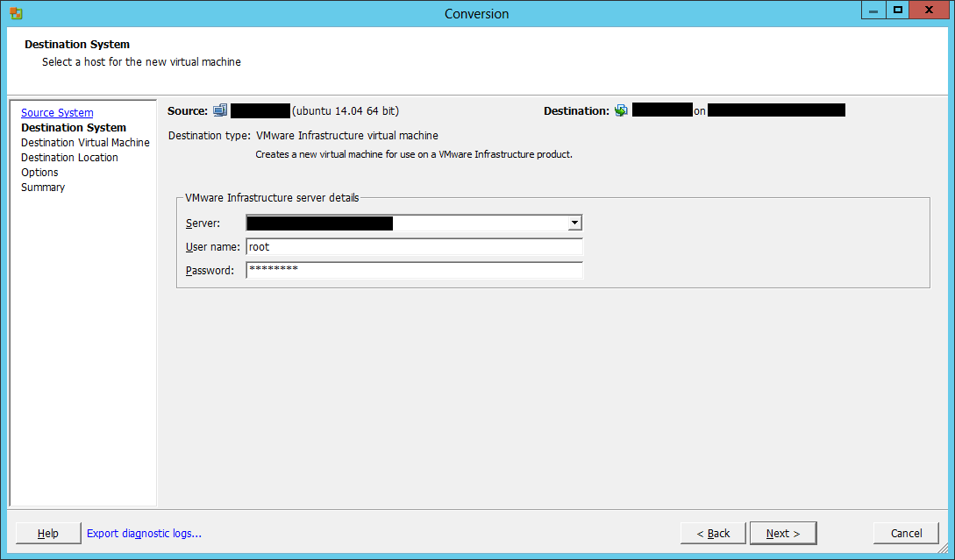Close the Conversion window
This screenshot has width=955, height=560.
(930, 10)
